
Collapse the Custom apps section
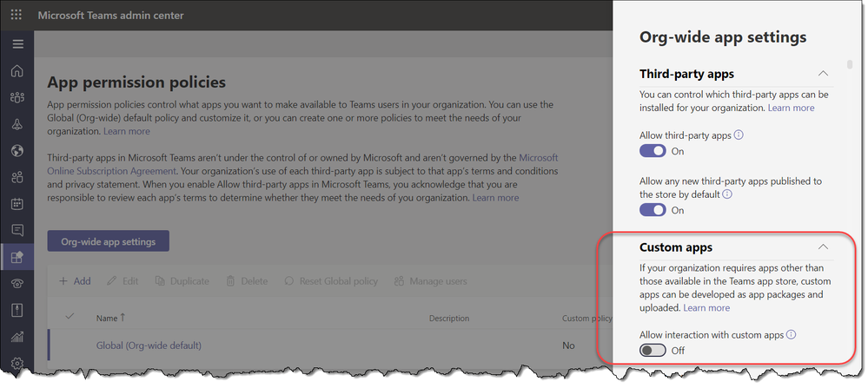tap(823, 247)
